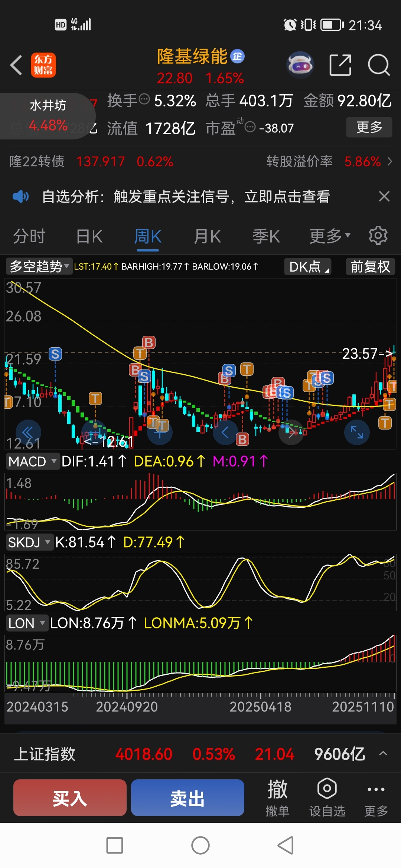401x868 pixels.
Task: Open 设自选 watchlist icon
Action: (327, 798)
